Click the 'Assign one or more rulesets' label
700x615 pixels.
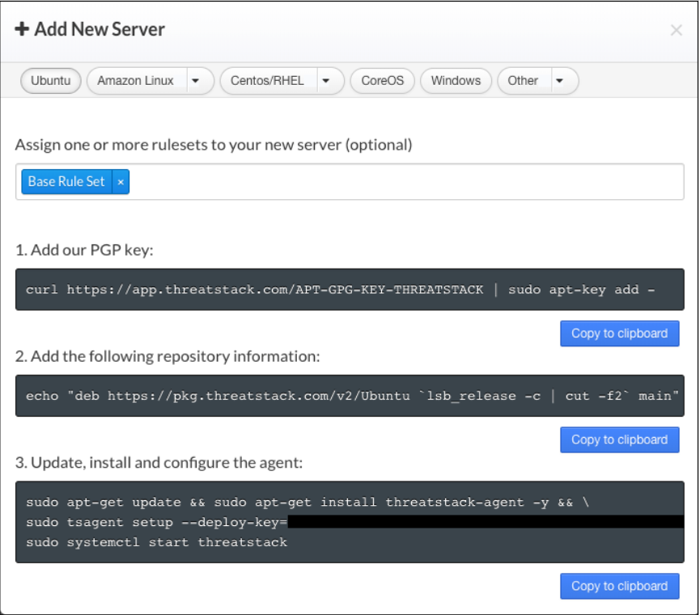214,145
